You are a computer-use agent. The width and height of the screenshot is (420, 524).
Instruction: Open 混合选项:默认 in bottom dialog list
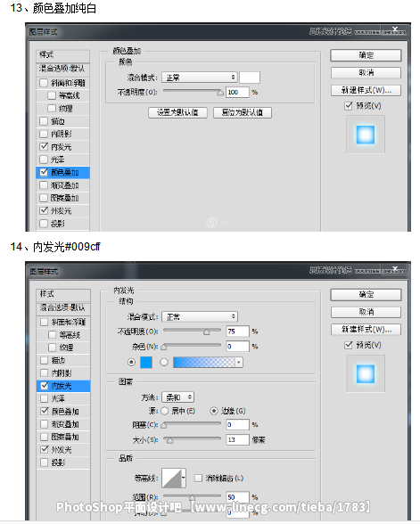(x=63, y=307)
